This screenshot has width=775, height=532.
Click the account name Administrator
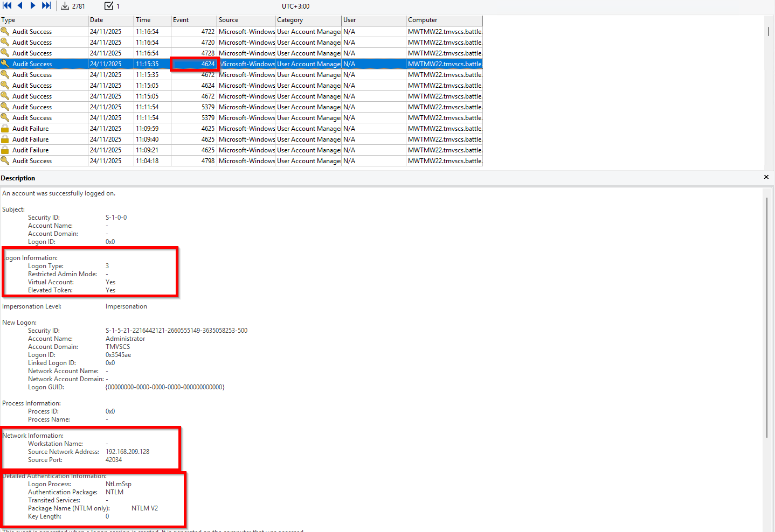(125, 339)
